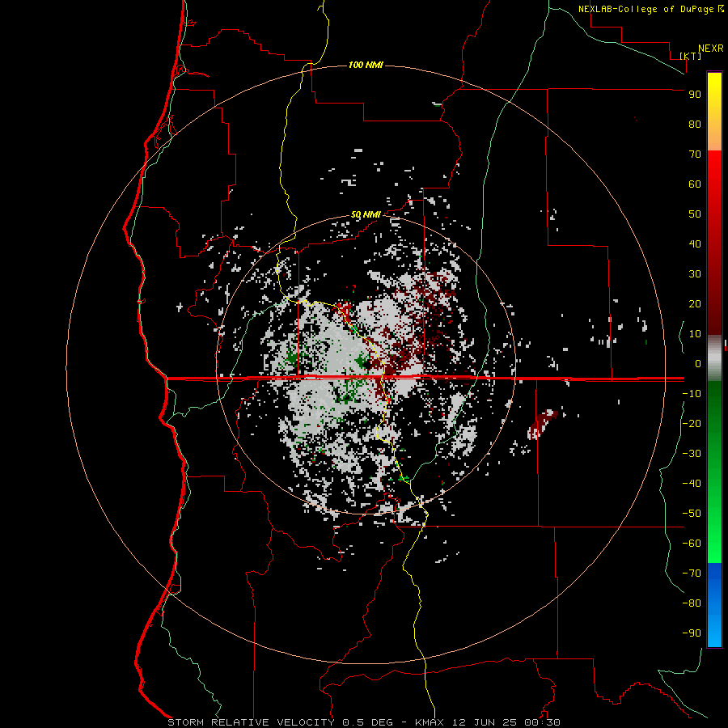This screenshot has width=728, height=728.
Task: Click the 20 value on velocity scale
Action: (x=695, y=304)
